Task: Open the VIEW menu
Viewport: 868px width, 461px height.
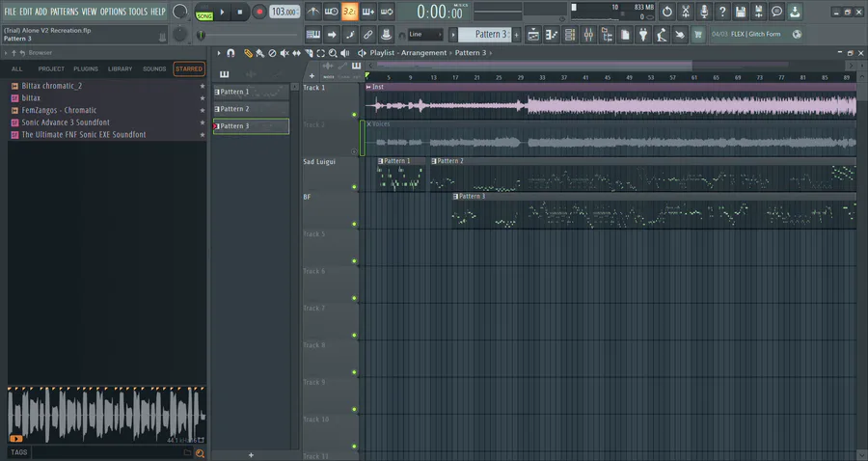Action: tap(89, 12)
